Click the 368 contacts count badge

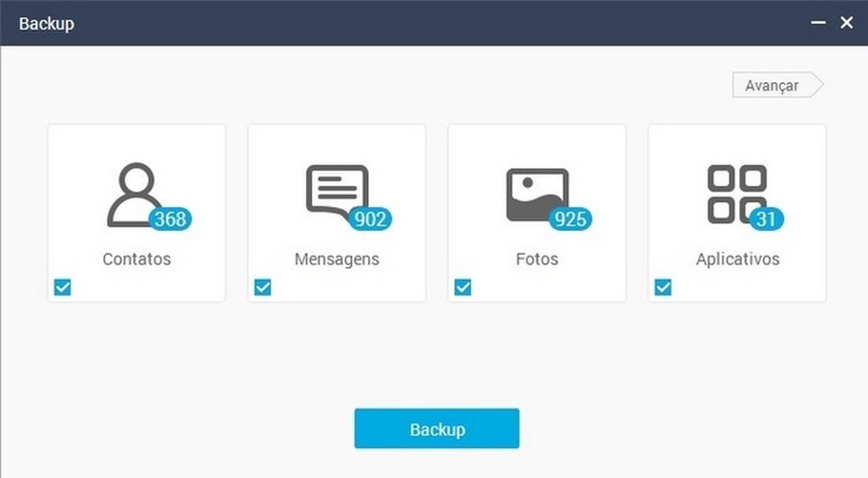pyautogui.click(x=170, y=219)
